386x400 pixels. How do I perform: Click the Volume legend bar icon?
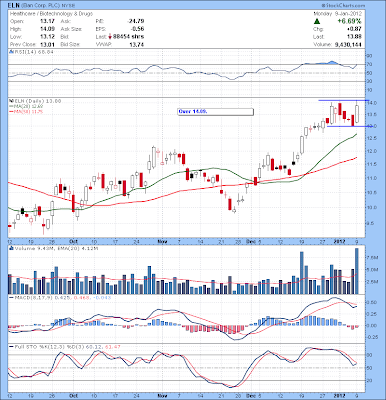pyautogui.click(x=11, y=248)
